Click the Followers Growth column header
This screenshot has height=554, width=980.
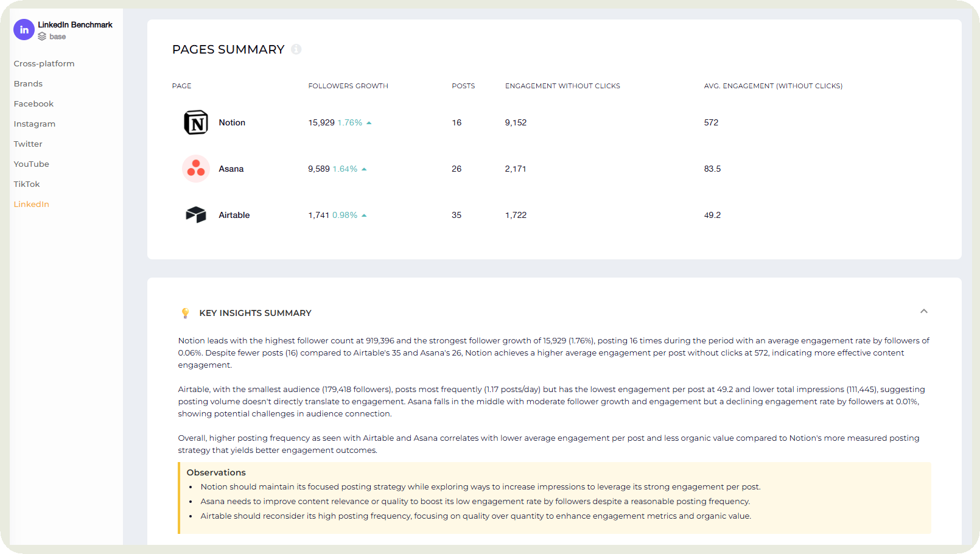click(x=348, y=86)
